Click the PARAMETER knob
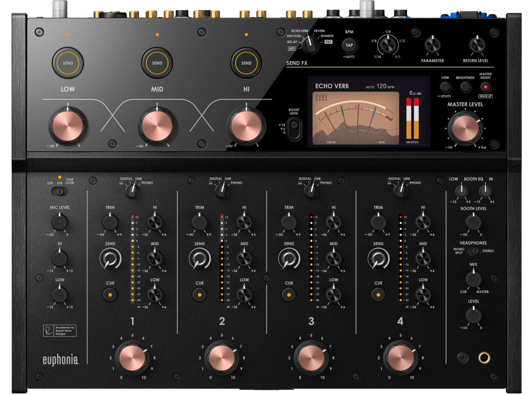The image size is (532, 395). 432,45
